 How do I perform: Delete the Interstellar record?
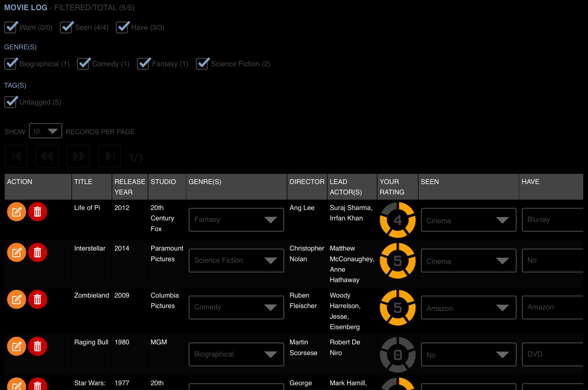coord(37,252)
